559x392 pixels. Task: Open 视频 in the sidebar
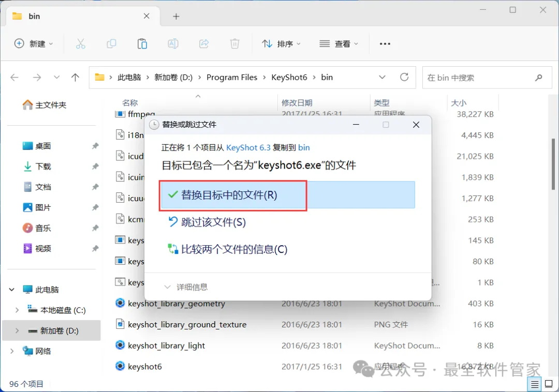[x=37, y=248]
